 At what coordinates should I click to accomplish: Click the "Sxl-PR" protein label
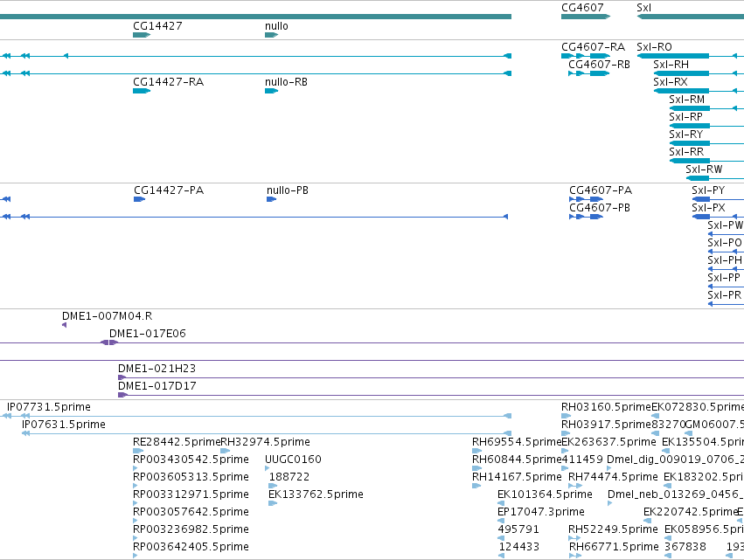725,295
